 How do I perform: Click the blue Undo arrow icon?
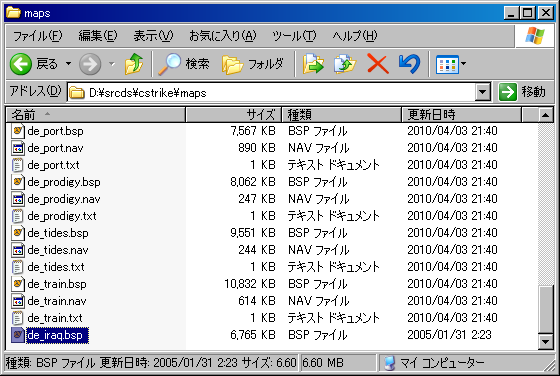(x=409, y=64)
